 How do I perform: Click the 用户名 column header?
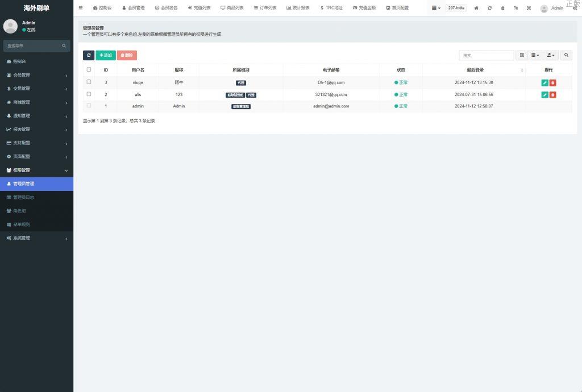[x=138, y=70]
